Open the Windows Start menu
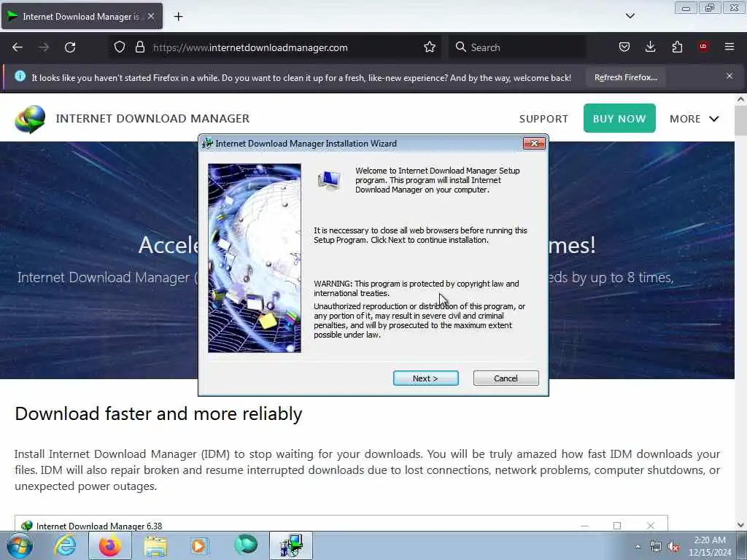The image size is (747, 560). (20, 545)
